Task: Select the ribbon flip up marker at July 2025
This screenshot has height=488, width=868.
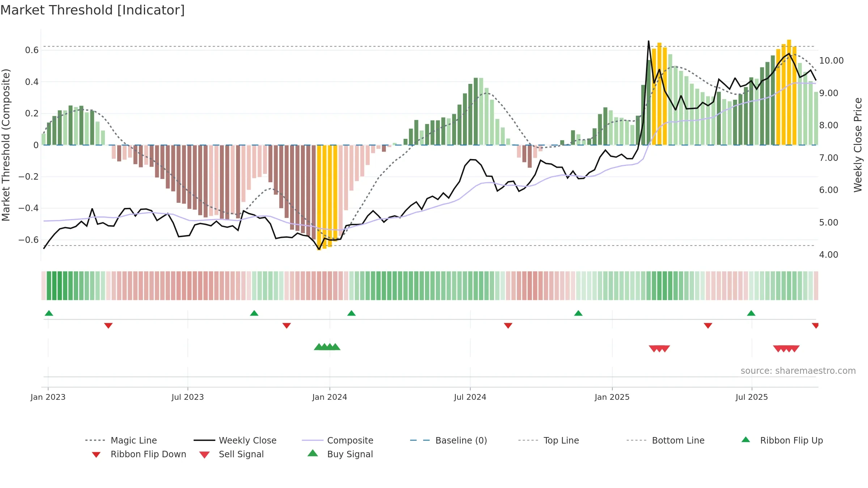Action: click(x=751, y=313)
